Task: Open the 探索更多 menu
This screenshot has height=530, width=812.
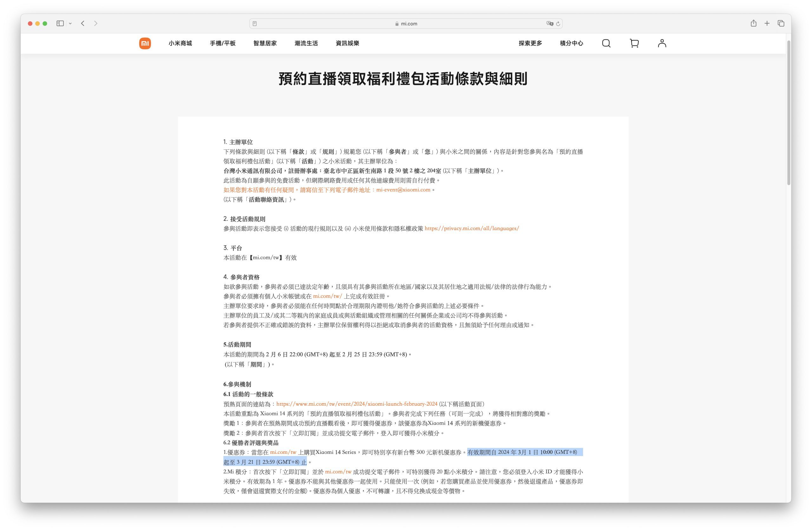Action: 530,43
